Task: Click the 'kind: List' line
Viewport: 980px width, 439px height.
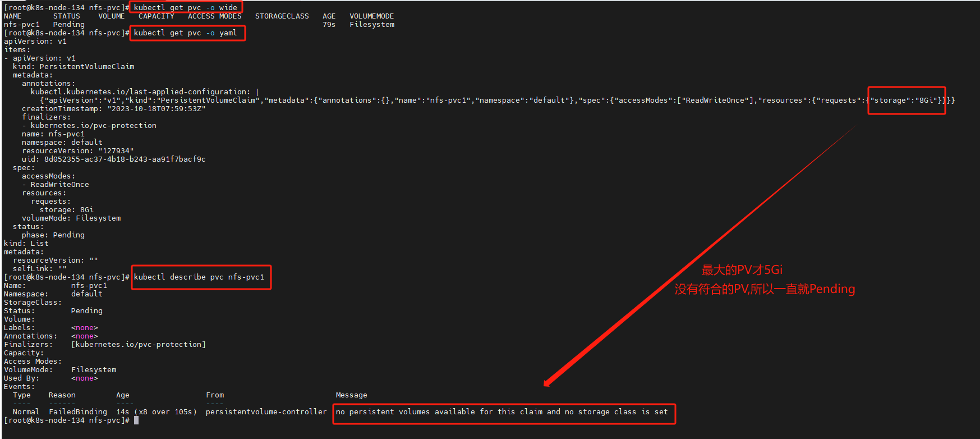Action: click(26, 243)
